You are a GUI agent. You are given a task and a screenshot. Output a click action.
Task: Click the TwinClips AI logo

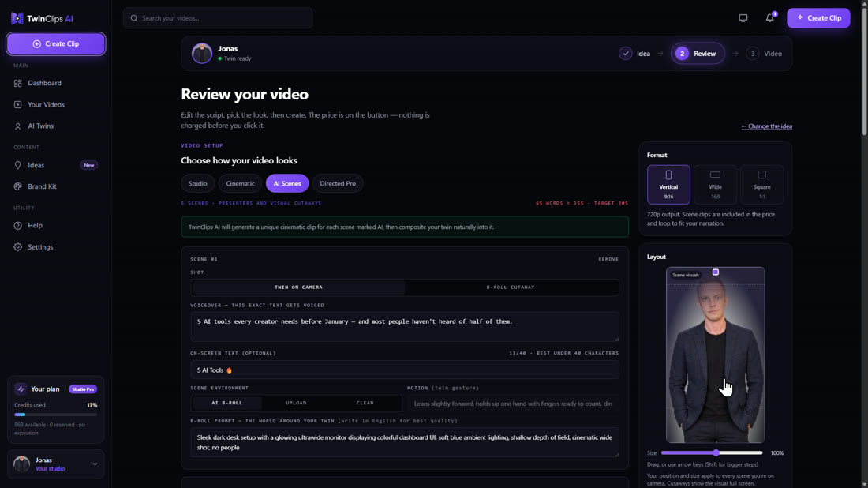point(42,18)
